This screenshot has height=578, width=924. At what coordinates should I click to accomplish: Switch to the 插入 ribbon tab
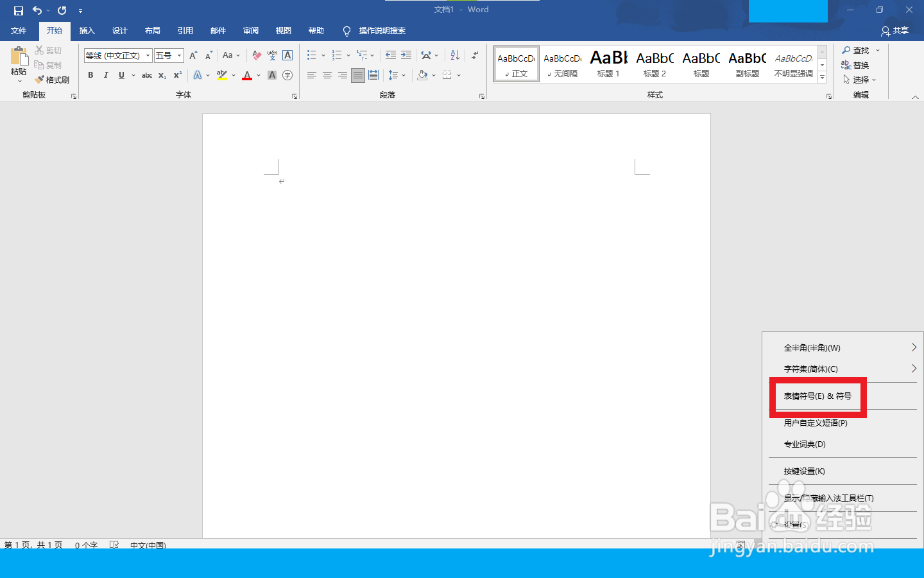point(87,31)
